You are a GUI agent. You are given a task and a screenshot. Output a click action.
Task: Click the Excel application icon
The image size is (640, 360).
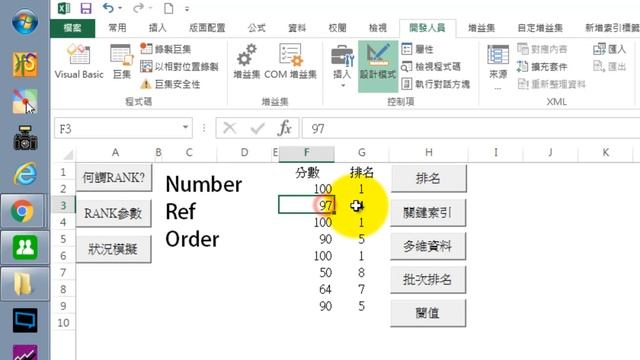coord(64,8)
